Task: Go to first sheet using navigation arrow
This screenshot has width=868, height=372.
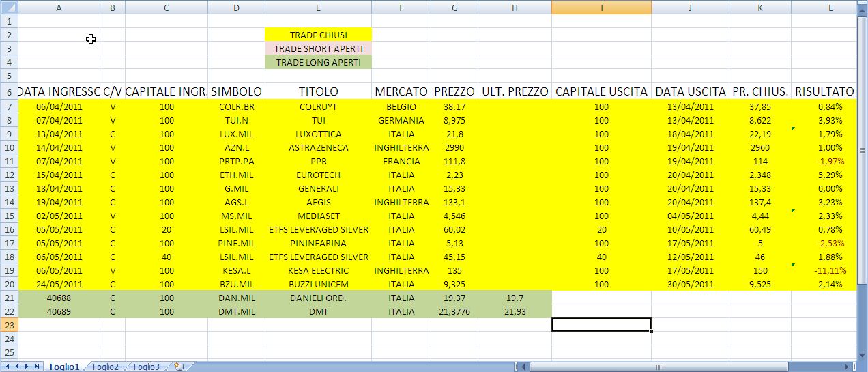Action: coord(8,367)
